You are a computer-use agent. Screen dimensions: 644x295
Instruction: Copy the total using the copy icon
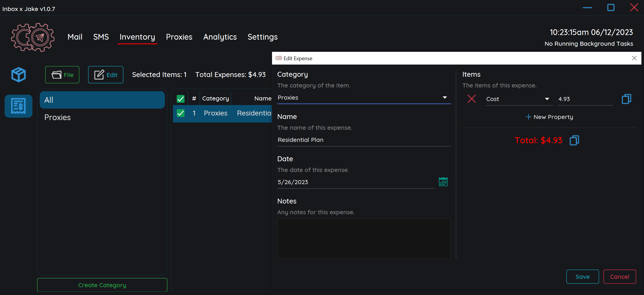point(574,140)
